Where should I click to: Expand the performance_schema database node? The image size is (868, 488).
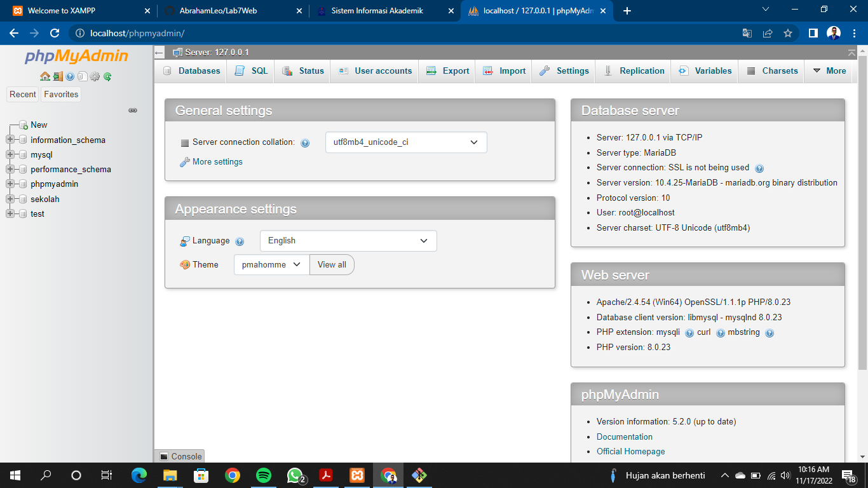pos(10,169)
